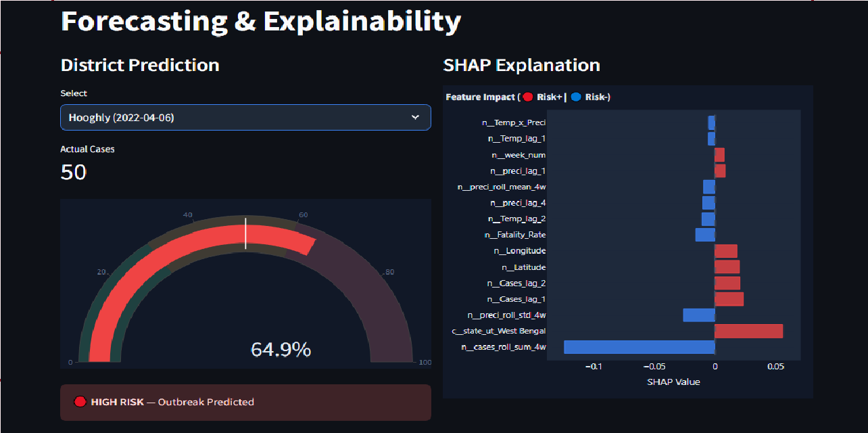Click the n__preci_roll_std_4w blue bar
Viewport: 868px width, 433px height.
pyautogui.click(x=699, y=315)
